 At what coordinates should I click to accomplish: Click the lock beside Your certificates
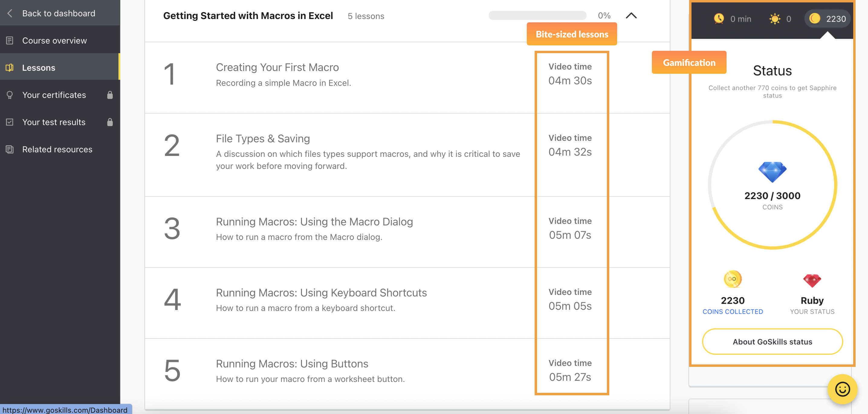110,95
